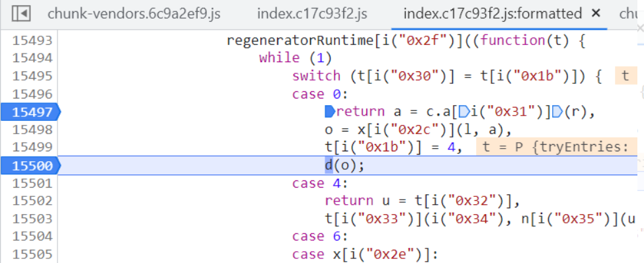
Task: Add a breakpoint on line 15499
Action: [x=32, y=147]
